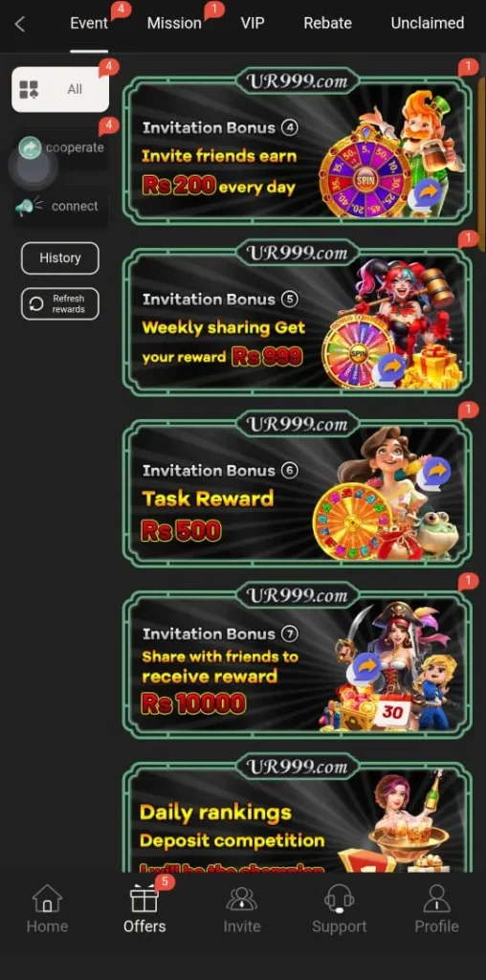Click the History button
This screenshot has height=980, width=486.
(60, 257)
